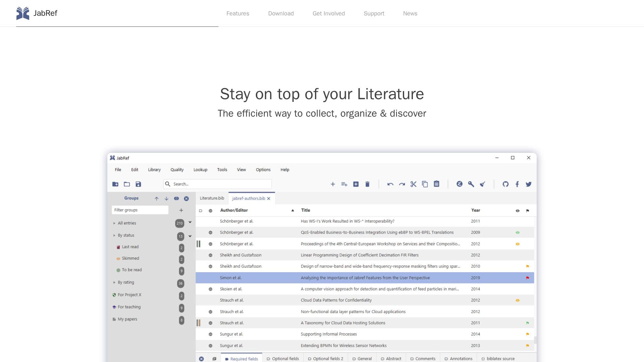Click the new library folder icon
644x362 pixels.
[115, 184]
